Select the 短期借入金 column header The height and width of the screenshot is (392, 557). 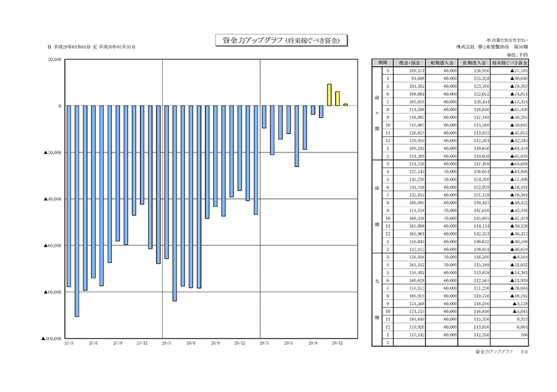click(x=442, y=64)
